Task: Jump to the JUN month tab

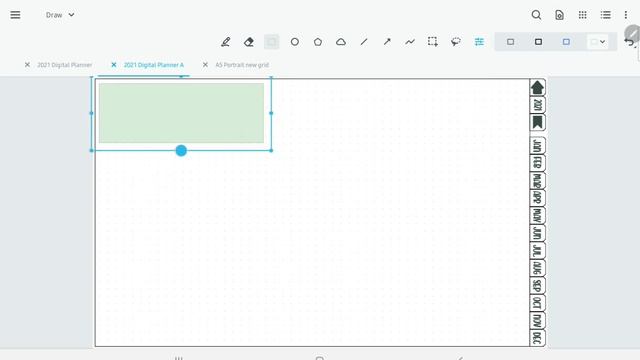Action: coord(537,233)
